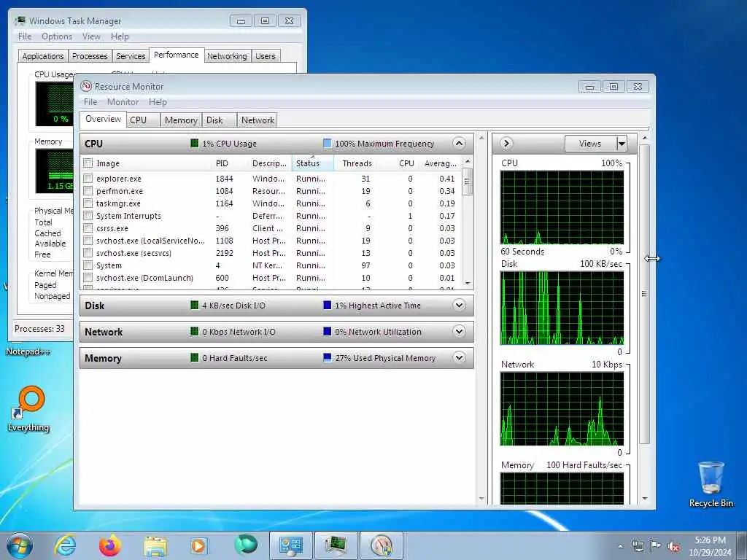Toggle the select-all Image header checkbox
Screen dimensions: 747x560
click(x=88, y=163)
